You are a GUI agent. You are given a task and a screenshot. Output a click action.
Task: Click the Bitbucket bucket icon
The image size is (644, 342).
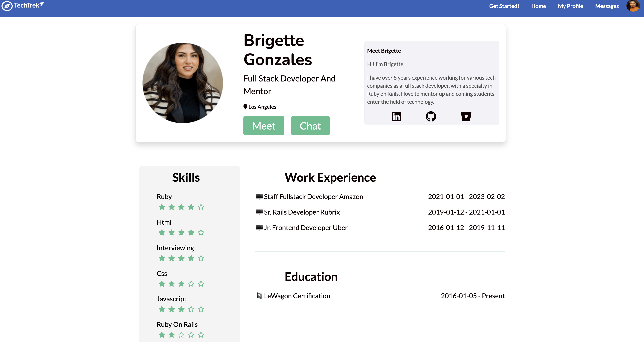click(466, 117)
